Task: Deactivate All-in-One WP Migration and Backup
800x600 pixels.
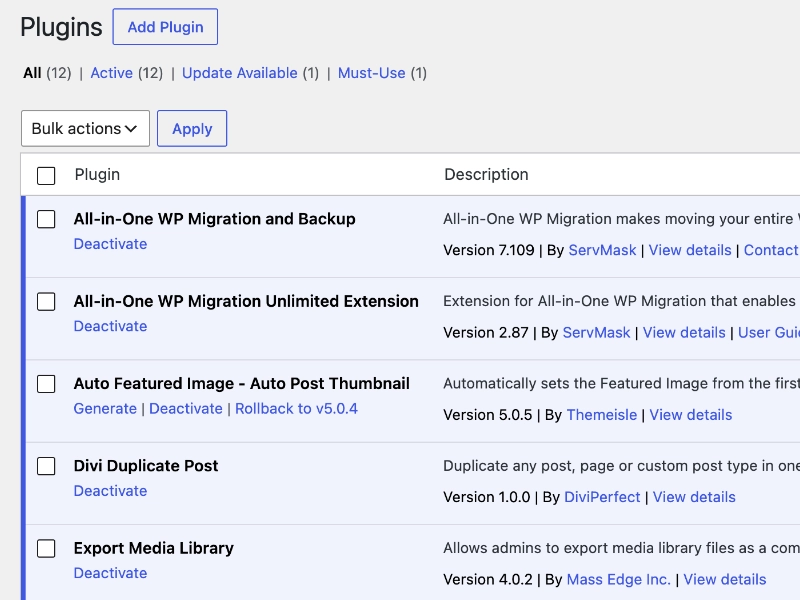Action: pyautogui.click(x=110, y=244)
